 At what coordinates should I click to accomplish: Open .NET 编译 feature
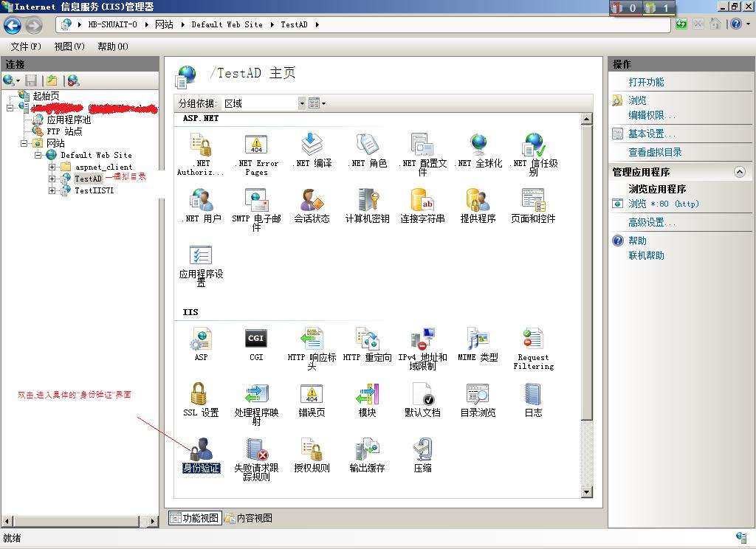[x=312, y=151]
